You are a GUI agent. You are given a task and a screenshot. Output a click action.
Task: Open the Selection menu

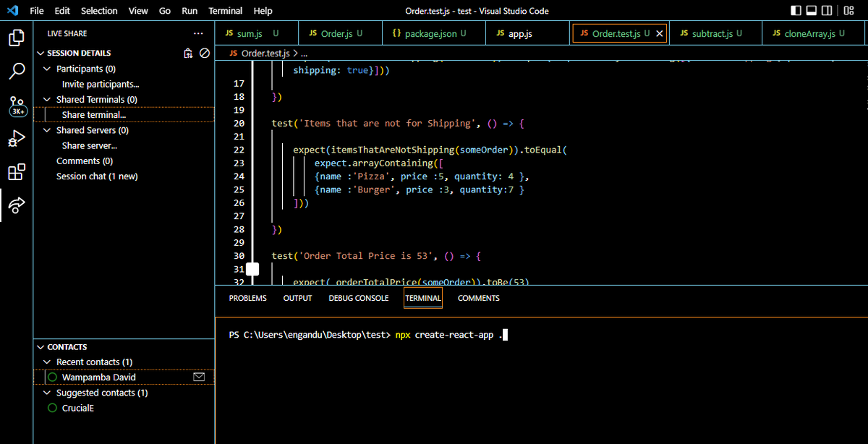(99, 11)
